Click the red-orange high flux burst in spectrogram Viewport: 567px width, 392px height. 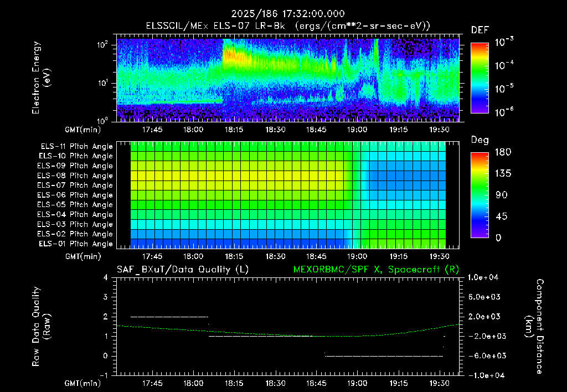click(x=235, y=55)
